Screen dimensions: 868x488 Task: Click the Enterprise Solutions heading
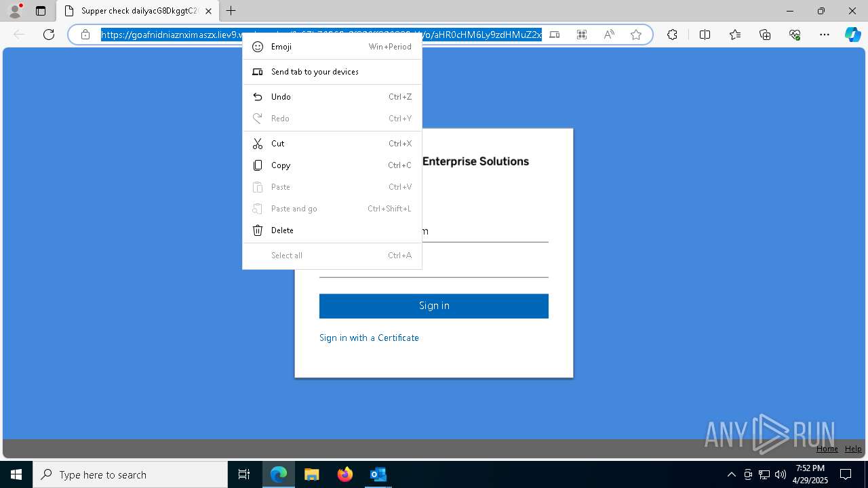(x=475, y=161)
